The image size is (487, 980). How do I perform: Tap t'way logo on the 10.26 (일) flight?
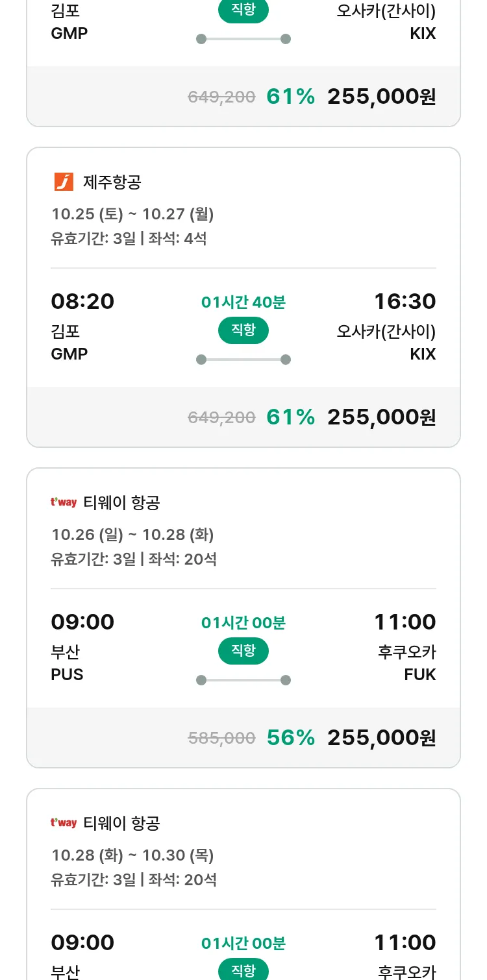64,502
